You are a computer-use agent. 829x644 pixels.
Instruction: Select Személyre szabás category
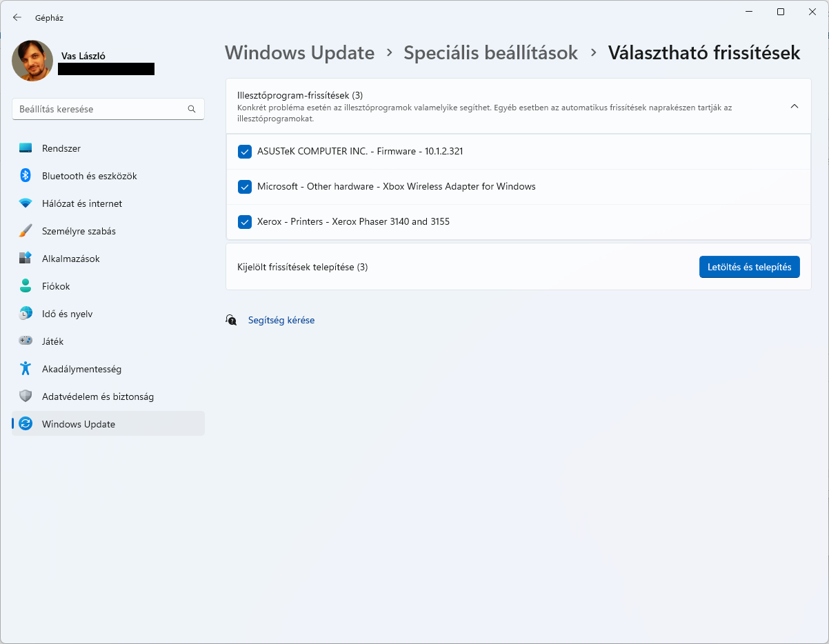(x=108, y=231)
